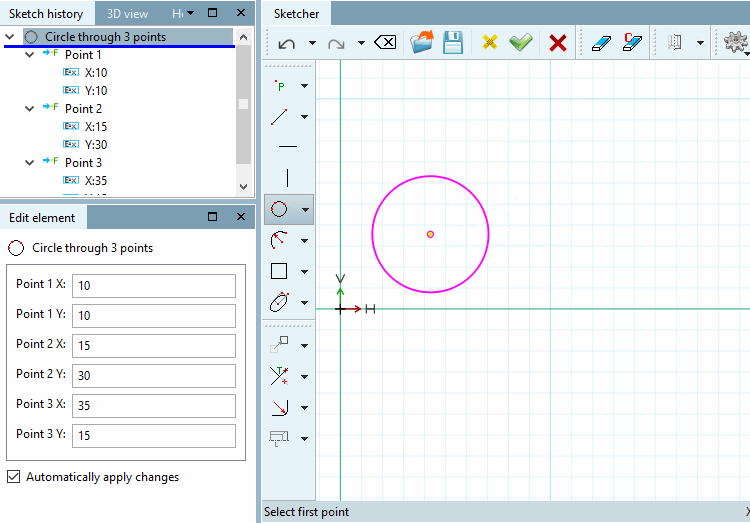Select the Sketch history tab
The width and height of the screenshot is (750, 523).
pyautogui.click(x=46, y=14)
